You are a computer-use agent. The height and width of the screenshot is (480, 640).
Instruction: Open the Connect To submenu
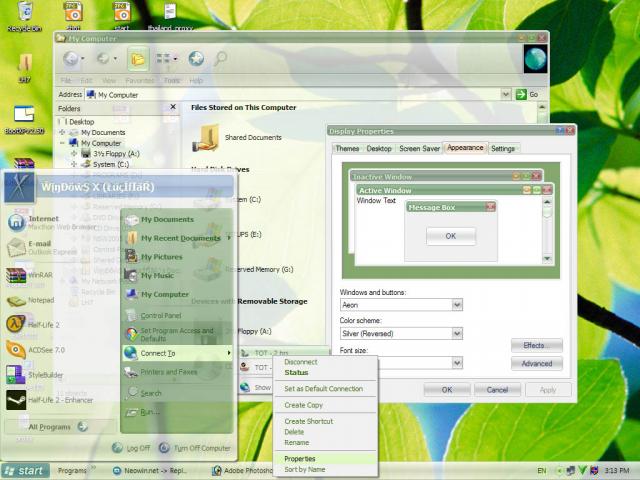click(178, 353)
